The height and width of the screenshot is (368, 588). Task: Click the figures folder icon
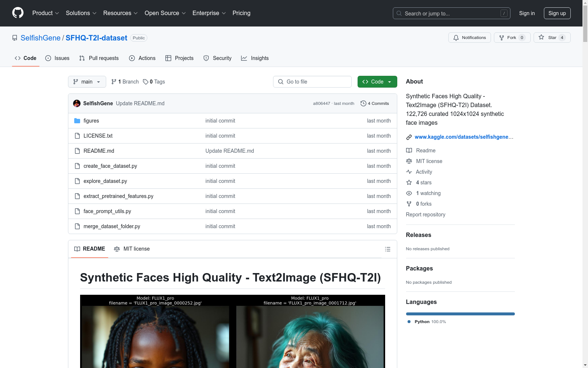pyautogui.click(x=77, y=121)
